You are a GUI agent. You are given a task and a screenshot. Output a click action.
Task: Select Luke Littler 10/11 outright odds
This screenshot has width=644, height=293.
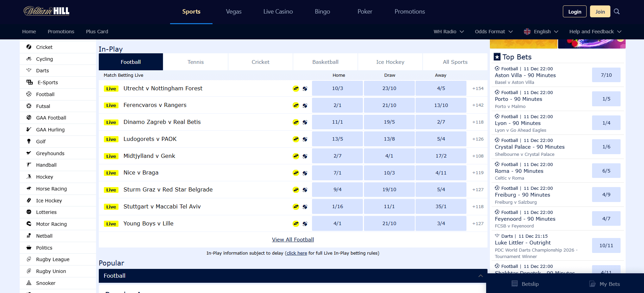pos(606,245)
